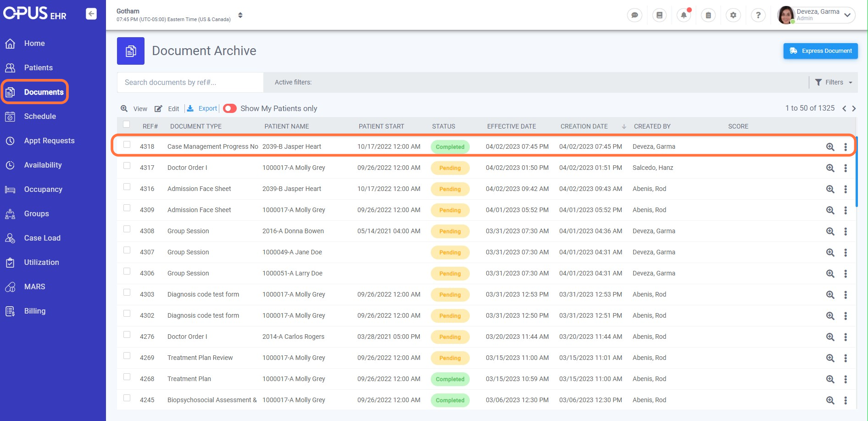The height and width of the screenshot is (421, 868).
Task: Check the box for document 4306
Action: [x=127, y=271]
